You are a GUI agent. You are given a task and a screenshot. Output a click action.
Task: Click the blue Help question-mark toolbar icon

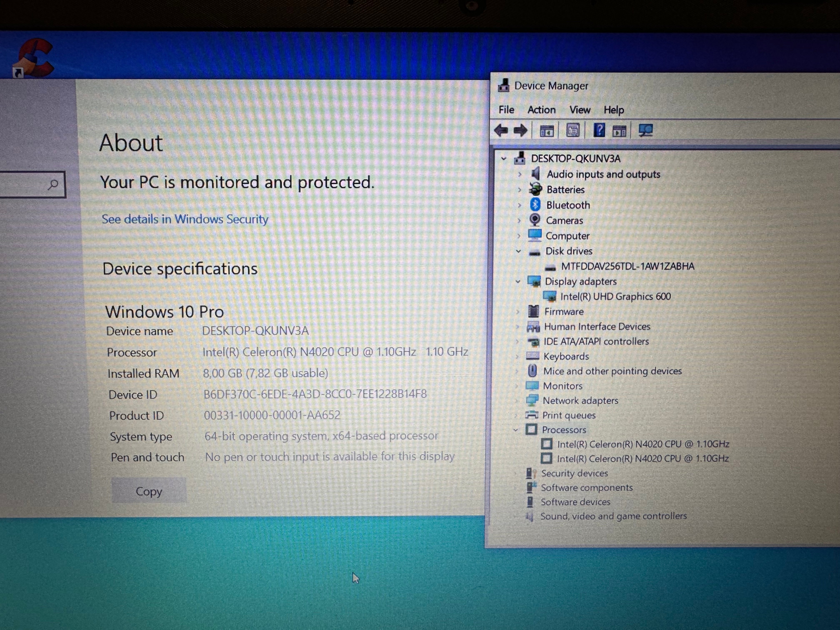[x=599, y=130]
